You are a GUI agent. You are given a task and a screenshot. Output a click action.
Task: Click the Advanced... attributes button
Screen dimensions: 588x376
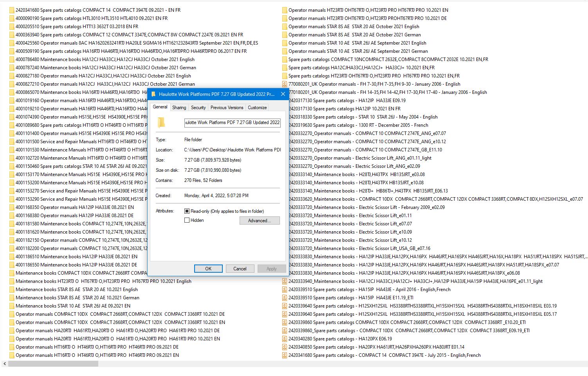click(x=260, y=221)
